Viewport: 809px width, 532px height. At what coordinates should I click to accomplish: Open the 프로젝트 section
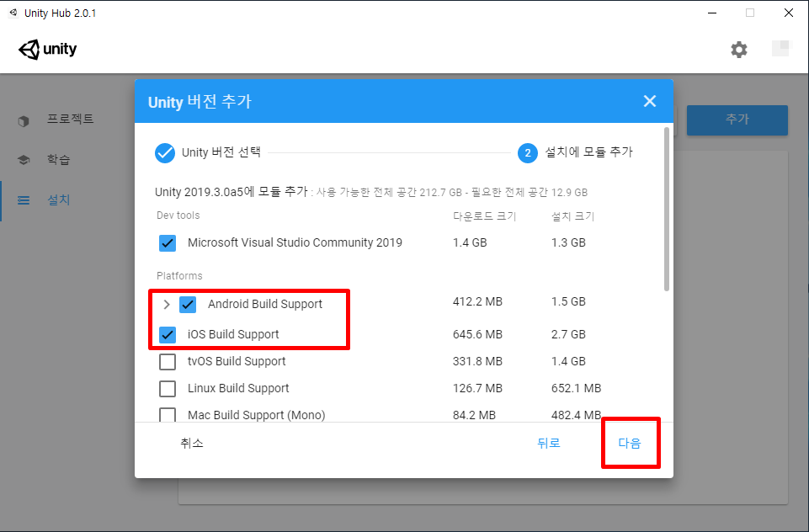[x=70, y=119]
